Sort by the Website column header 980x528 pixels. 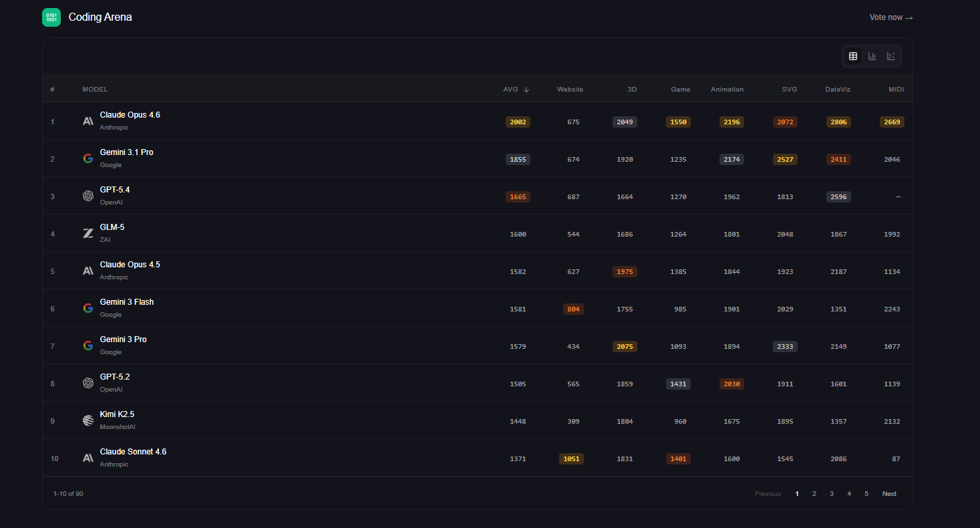(570, 90)
